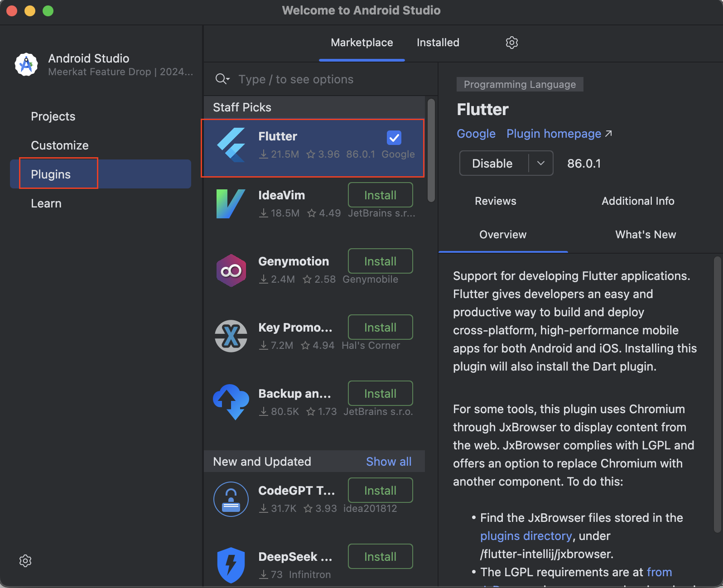Switch to the Installed tab
Image resolution: width=723 pixels, height=588 pixels.
[438, 43]
